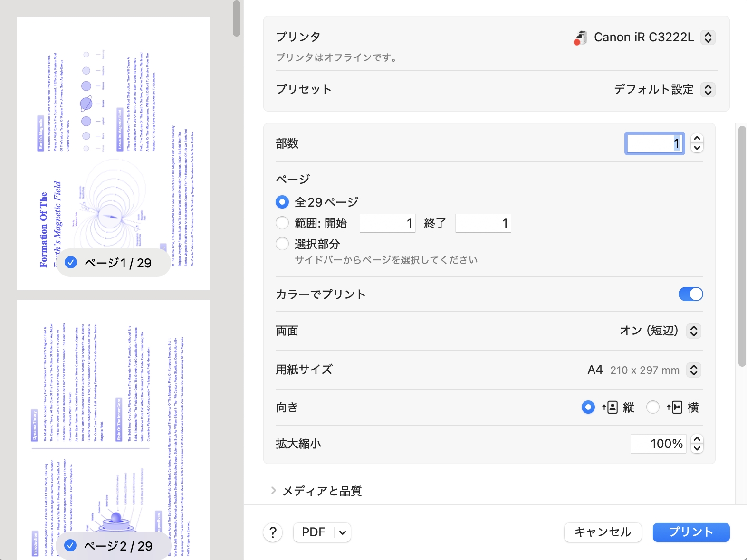Click the サイドバーからページを選択してください hint
Viewport: 747px width, 560px height.
point(386,260)
